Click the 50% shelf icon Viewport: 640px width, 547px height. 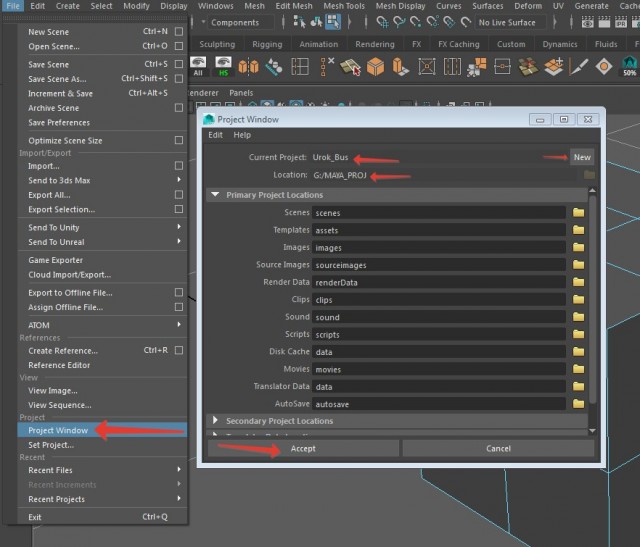[x=629, y=67]
